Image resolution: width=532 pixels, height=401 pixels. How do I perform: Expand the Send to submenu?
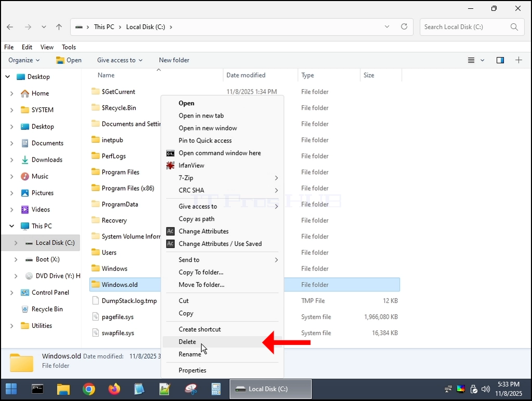coord(222,260)
